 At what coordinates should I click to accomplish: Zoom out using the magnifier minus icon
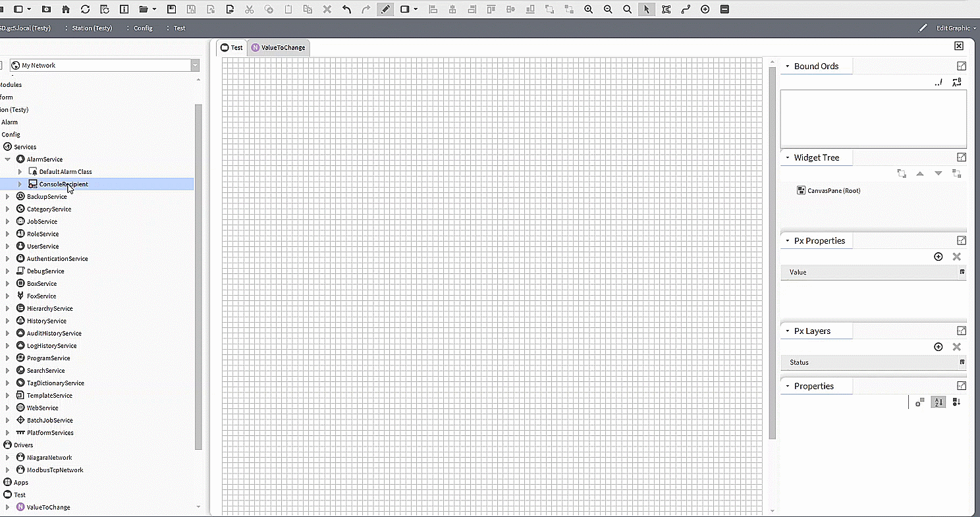pos(608,9)
